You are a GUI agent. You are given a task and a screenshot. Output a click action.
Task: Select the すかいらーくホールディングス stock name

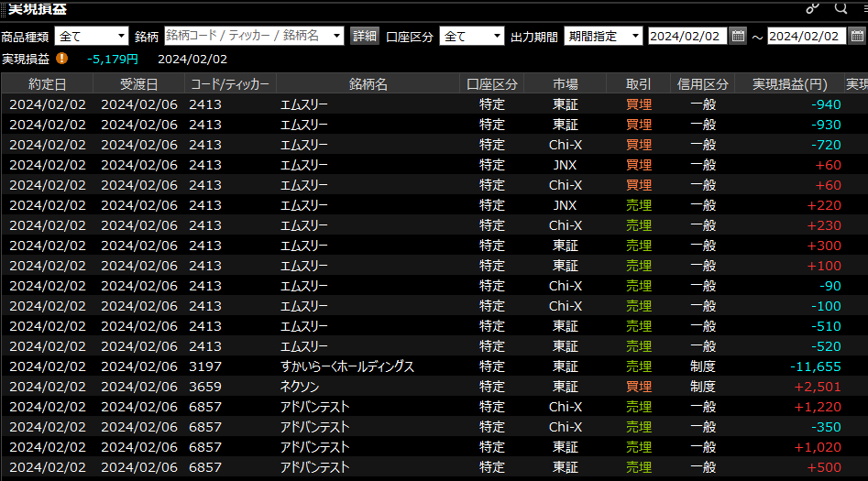click(347, 366)
